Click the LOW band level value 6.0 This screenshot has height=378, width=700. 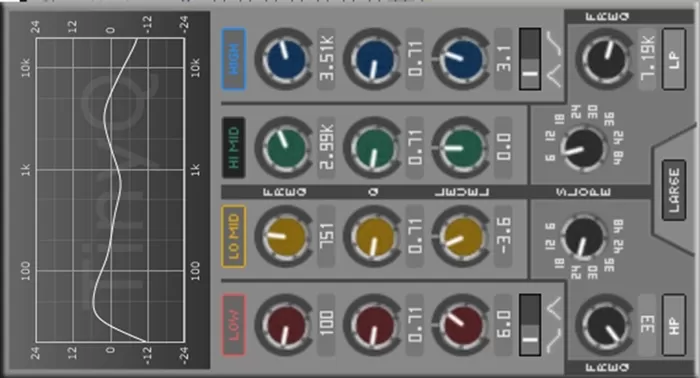coord(504,325)
